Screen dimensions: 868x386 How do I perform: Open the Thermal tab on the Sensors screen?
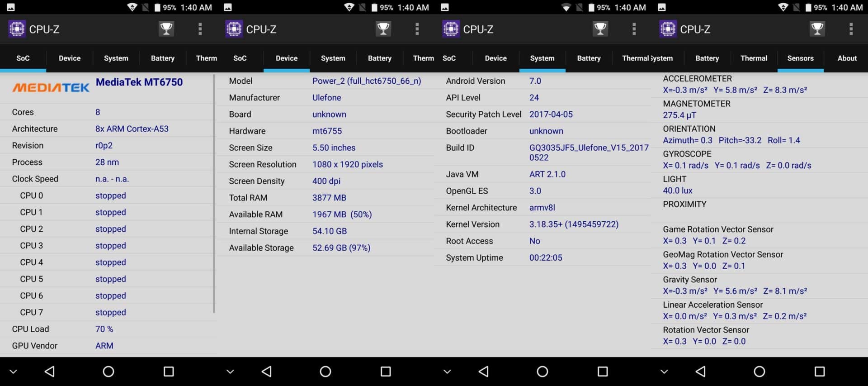[754, 58]
